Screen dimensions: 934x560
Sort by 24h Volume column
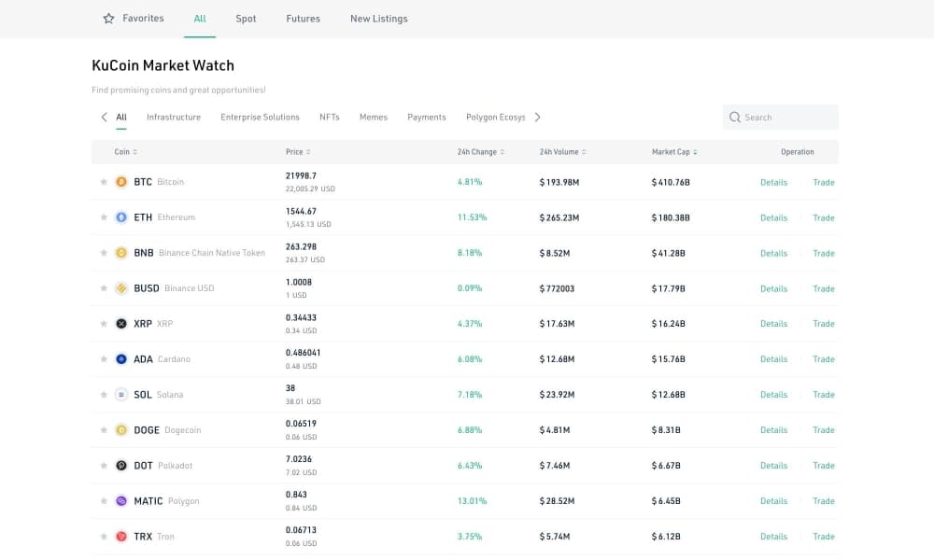(563, 152)
